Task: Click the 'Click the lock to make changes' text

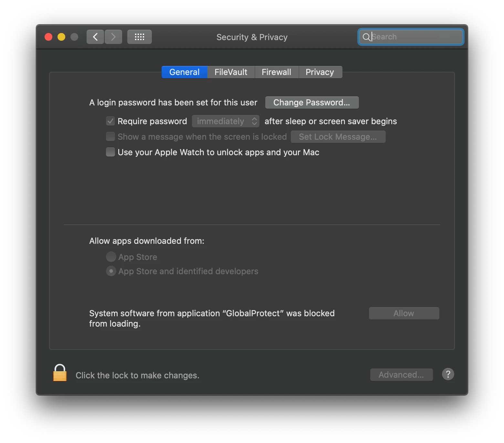Action: tap(137, 375)
